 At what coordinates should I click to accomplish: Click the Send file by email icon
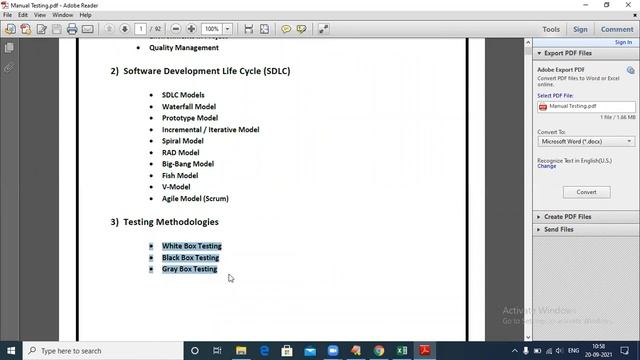pos(88,29)
